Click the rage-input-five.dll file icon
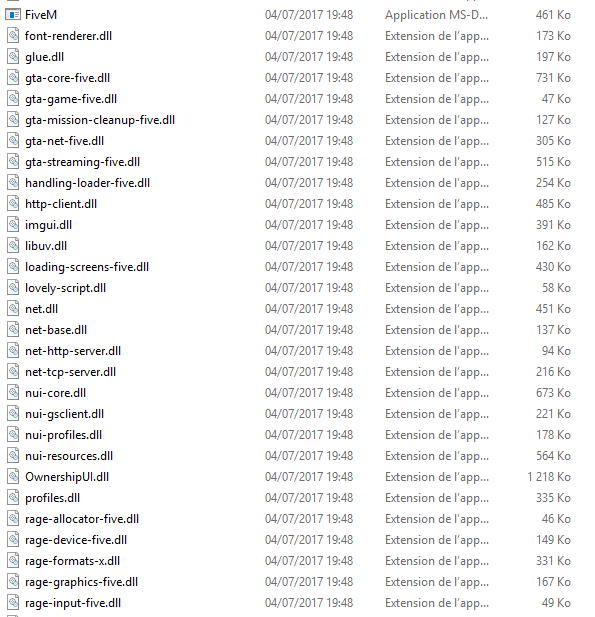The height and width of the screenshot is (617, 595). (x=13, y=602)
